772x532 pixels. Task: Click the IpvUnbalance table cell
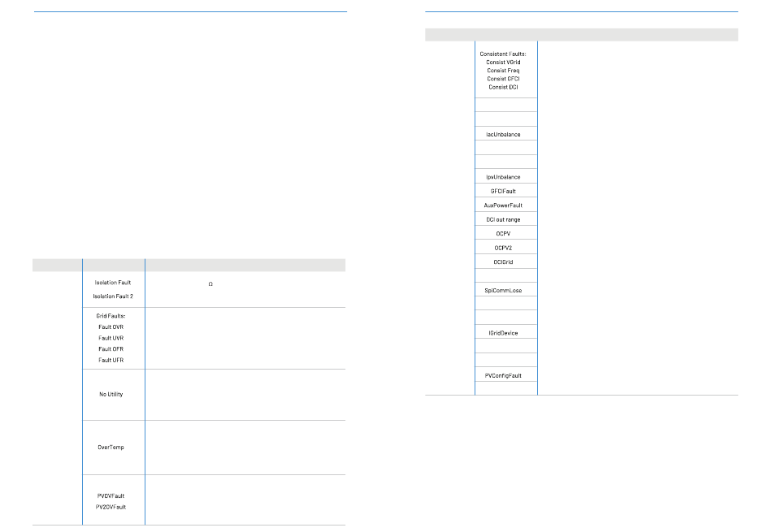pos(505,176)
